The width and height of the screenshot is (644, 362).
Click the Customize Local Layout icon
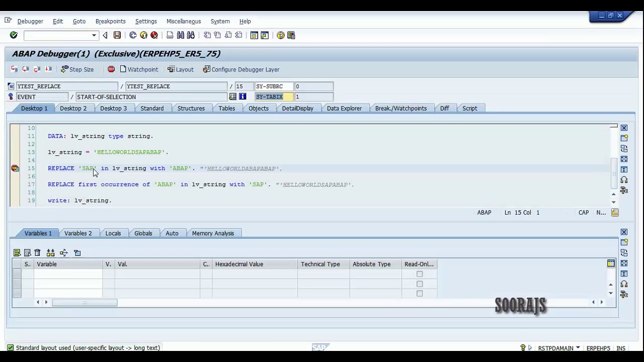[291, 35]
